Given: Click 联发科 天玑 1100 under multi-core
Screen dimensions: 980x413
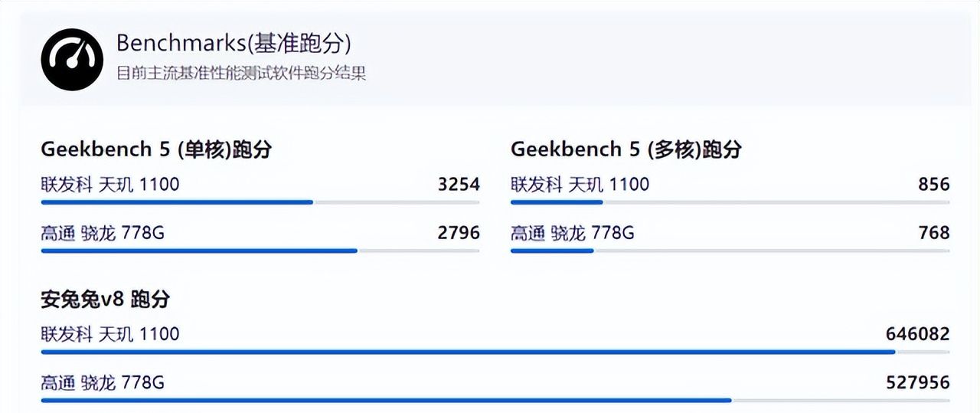Looking at the screenshot, I should click(580, 185).
